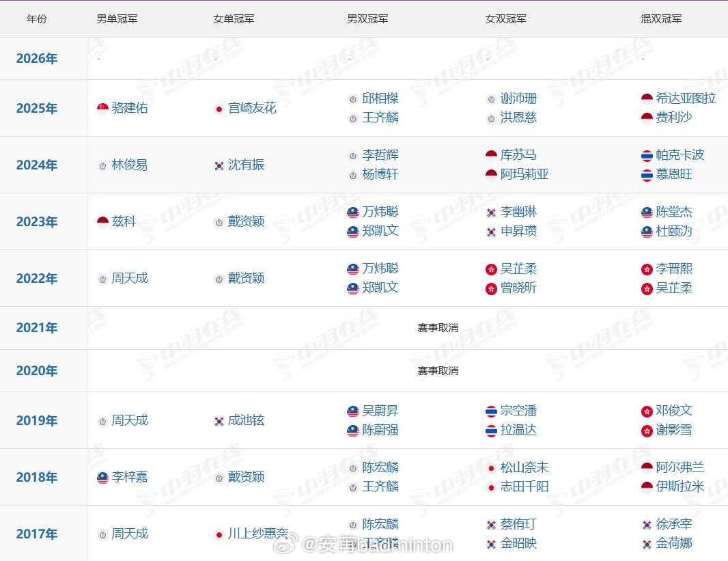This screenshot has height=561, width=728.
Task: Open player 杜颐沩 profile
Action: click(673, 231)
